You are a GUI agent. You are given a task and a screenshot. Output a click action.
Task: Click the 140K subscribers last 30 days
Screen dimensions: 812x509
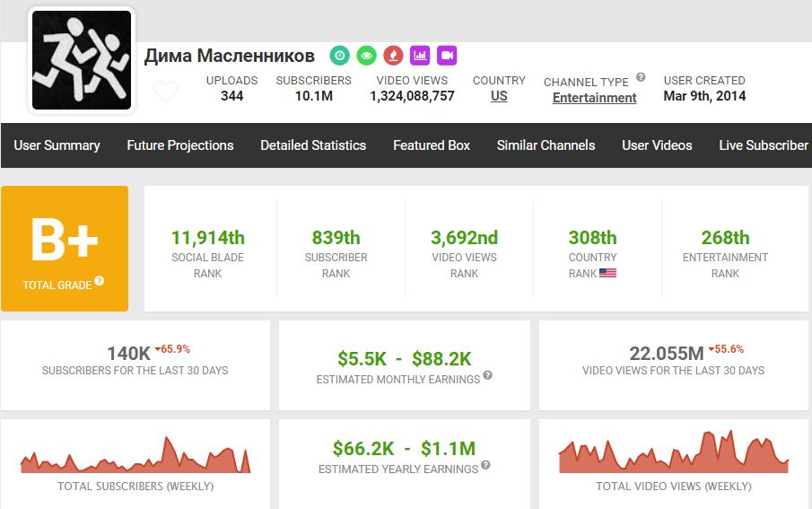click(x=128, y=354)
